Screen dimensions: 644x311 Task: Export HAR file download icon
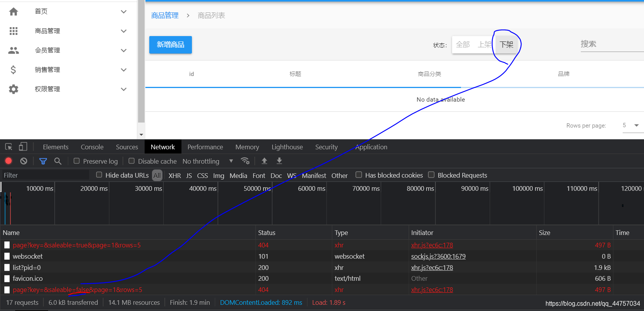(x=279, y=161)
